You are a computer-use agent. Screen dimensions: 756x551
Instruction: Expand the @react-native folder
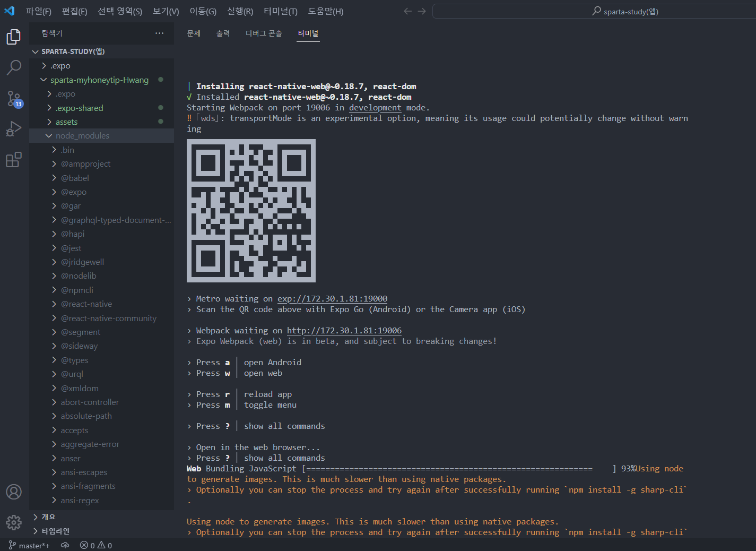101,304
